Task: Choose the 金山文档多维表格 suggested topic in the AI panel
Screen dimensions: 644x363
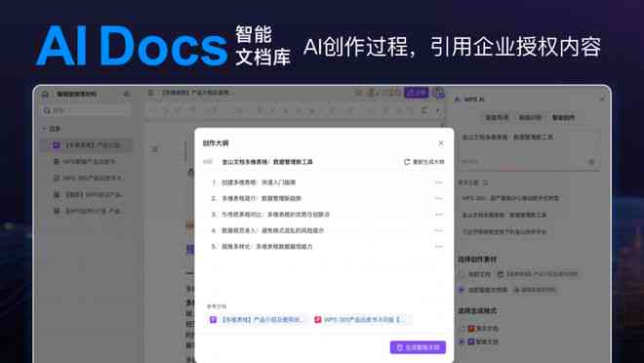Action: pyautogui.click(x=503, y=215)
